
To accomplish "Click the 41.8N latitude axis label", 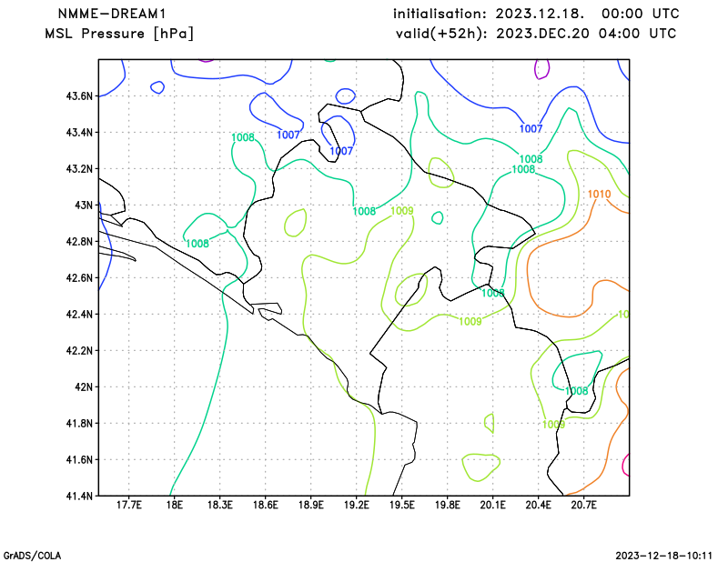I will click(x=79, y=423).
